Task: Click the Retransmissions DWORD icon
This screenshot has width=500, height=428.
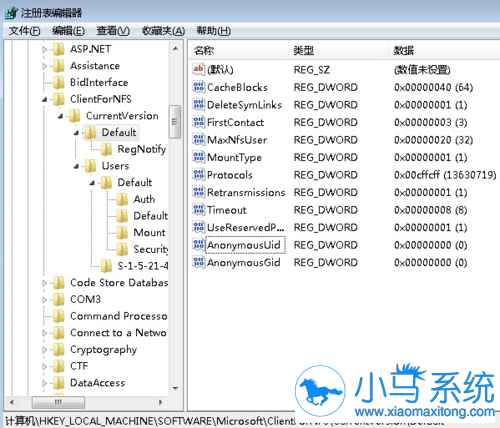Action: pyautogui.click(x=198, y=192)
